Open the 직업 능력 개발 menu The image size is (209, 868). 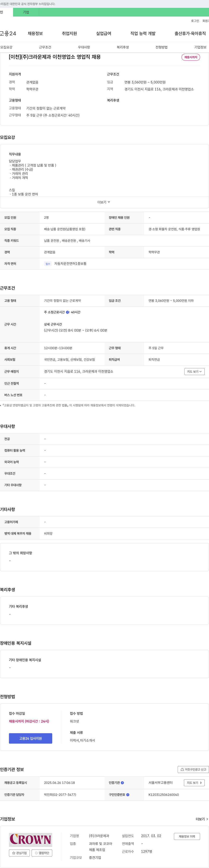pos(143,33)
